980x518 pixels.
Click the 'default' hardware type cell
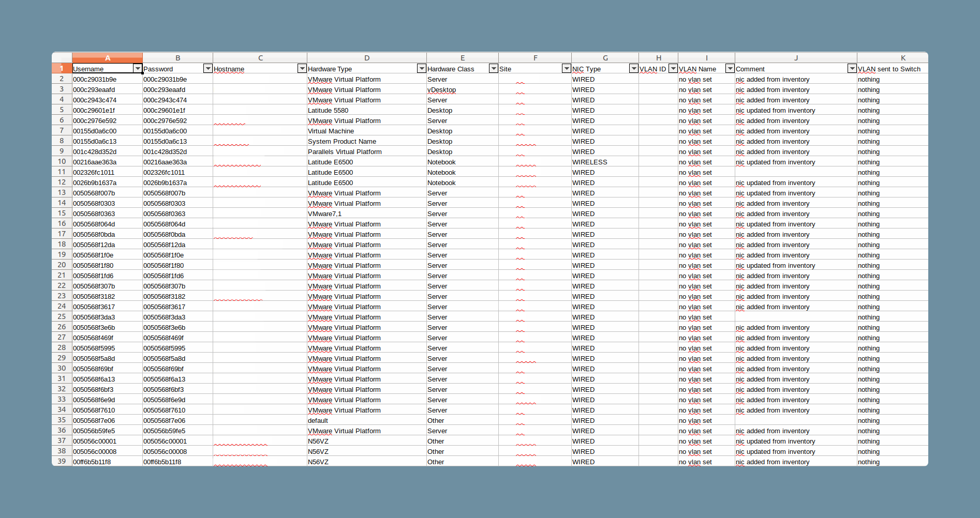pos(367,420)
